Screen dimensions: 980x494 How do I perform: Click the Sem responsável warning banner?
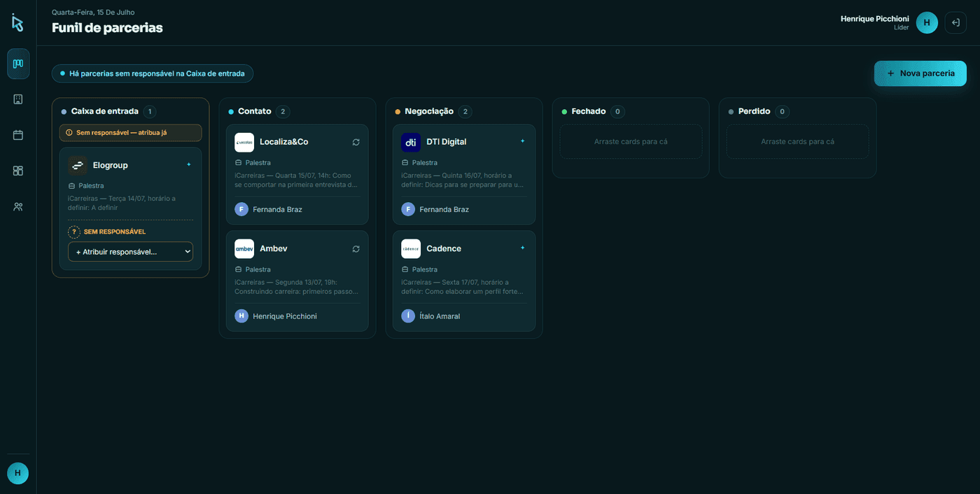point(130,133)
